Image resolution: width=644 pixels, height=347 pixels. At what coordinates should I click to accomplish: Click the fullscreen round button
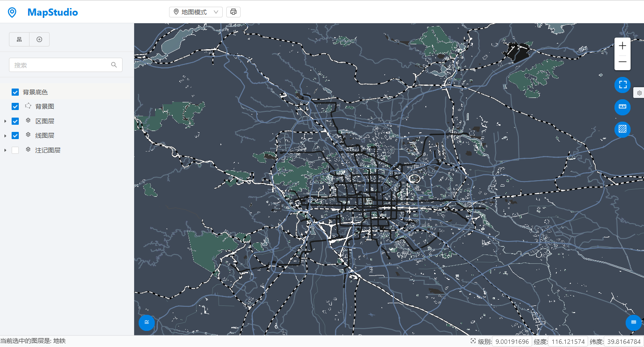click(x=623, y=85)
